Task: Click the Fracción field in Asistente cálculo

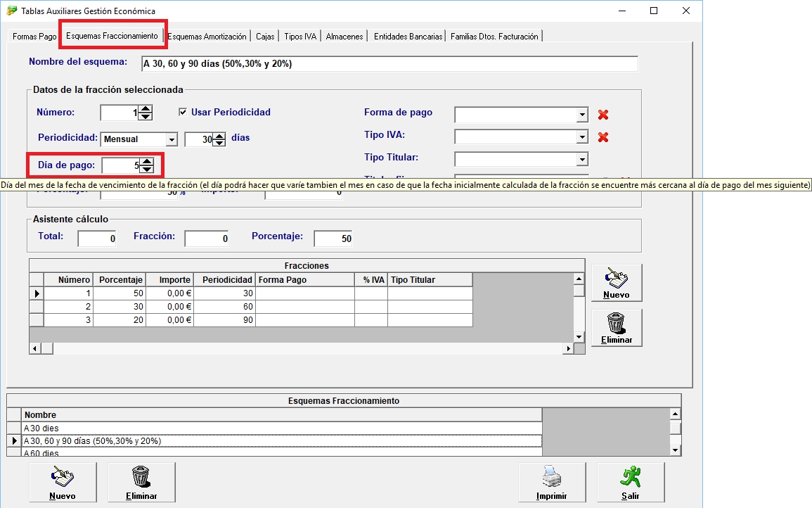Action: 207,239
